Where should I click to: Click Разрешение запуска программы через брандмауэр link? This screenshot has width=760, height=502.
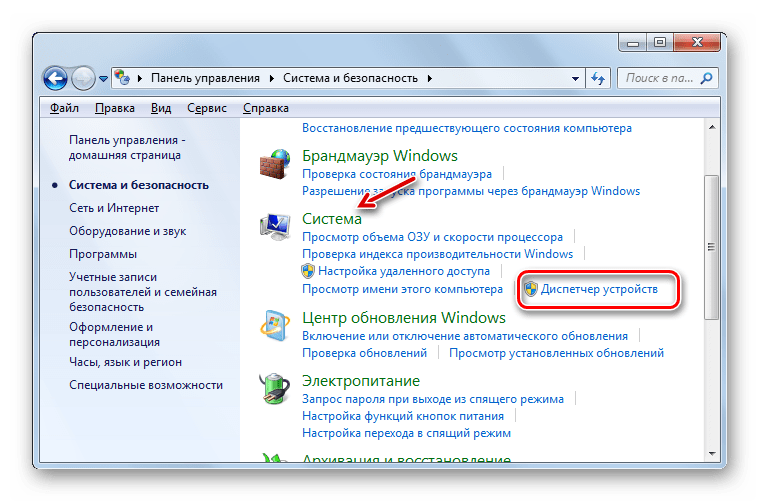(471, 191)
